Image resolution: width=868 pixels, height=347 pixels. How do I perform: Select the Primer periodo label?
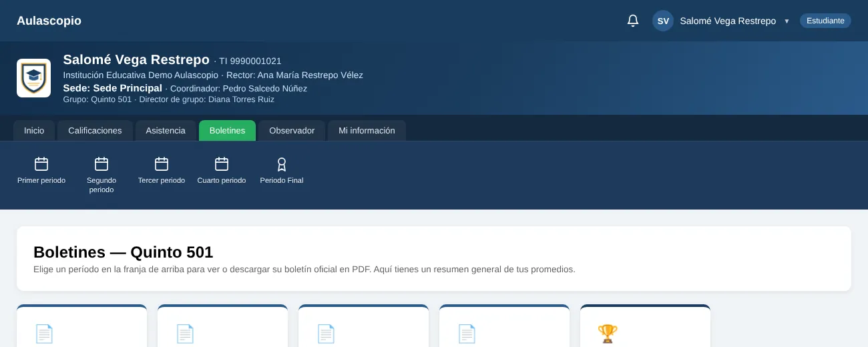coord(41,180)
